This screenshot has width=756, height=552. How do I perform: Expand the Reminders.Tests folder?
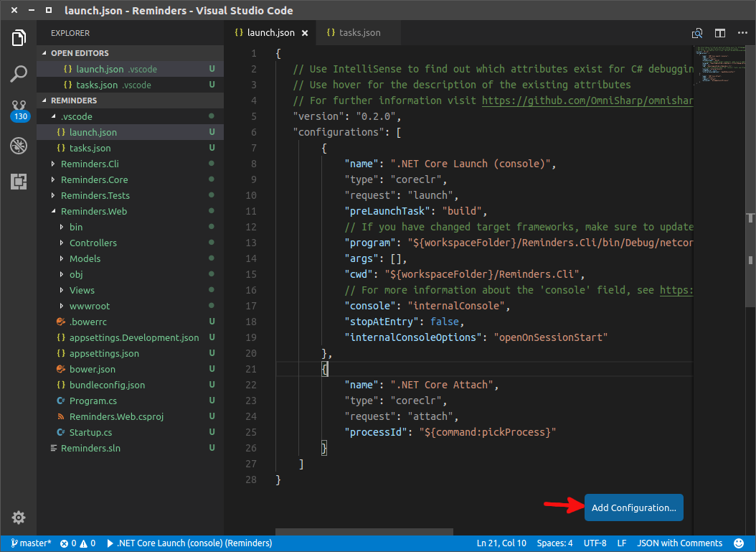(x=130, y=195)
